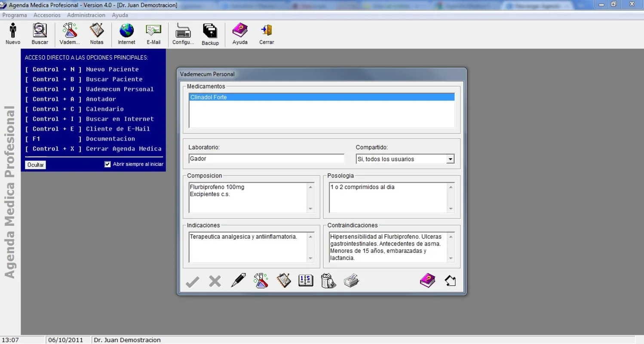The width and height of the screenshot is (644, 344).
Task: Expand the Compartido dropdown
Action: click(x=450, y=159)
